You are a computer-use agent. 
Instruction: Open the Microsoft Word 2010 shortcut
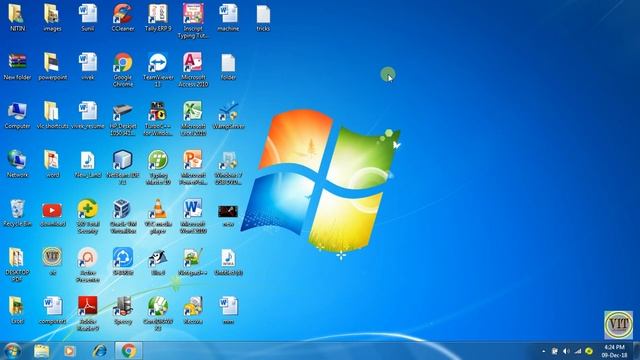point(193,216)
